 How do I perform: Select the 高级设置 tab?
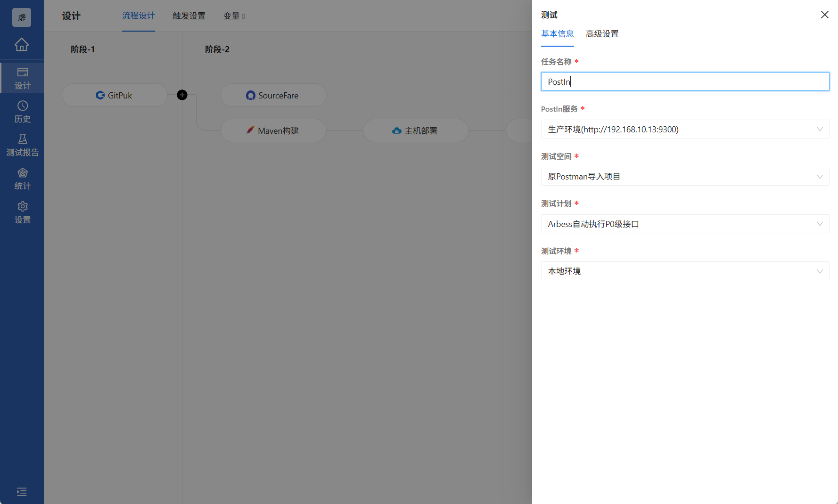(x=602, y=34)
